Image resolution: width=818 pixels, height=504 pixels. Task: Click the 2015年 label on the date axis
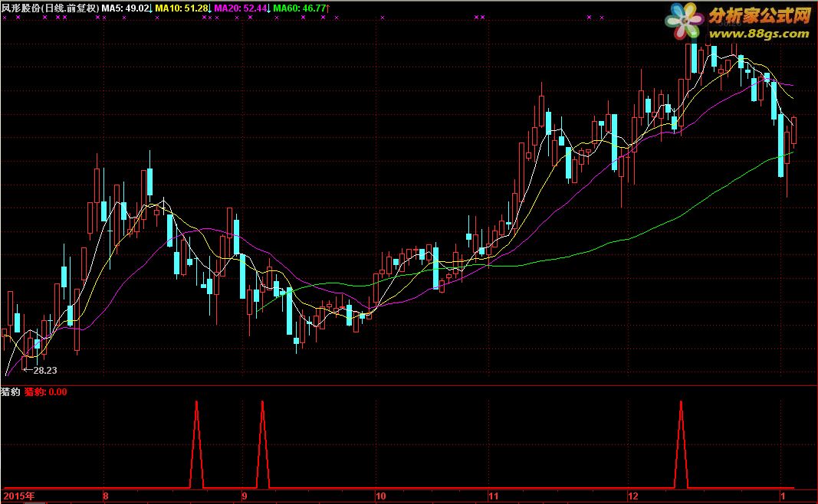click(19, 496)
